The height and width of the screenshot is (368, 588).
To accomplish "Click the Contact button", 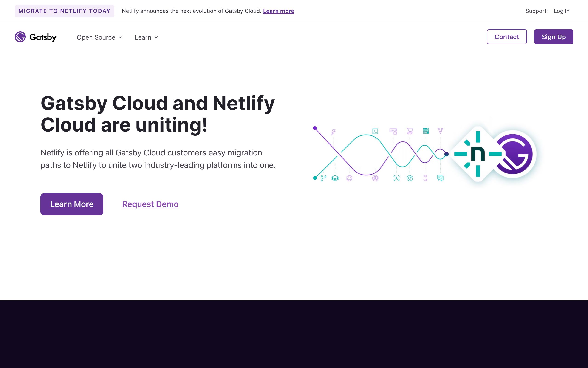I will [x=507, y=37].
